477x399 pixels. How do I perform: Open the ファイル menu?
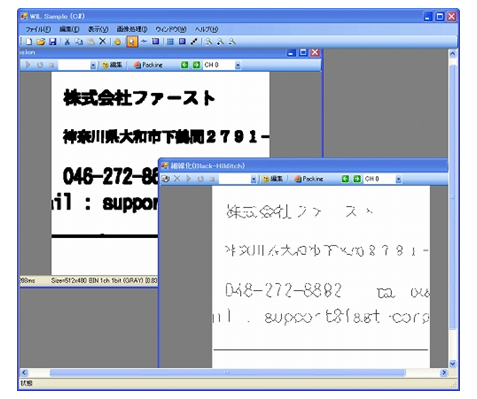(38, 29)
